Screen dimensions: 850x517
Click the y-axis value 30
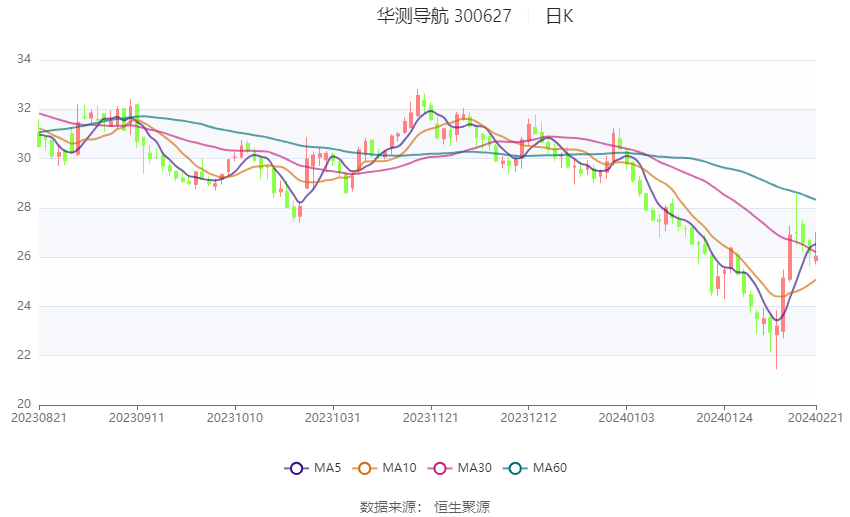click(24, 158)
